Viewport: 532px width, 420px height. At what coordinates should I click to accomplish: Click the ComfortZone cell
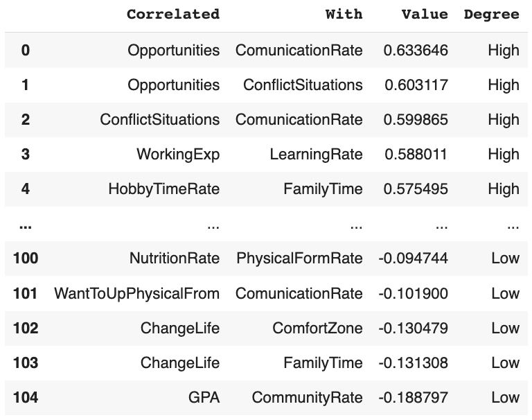coord(317,328)
